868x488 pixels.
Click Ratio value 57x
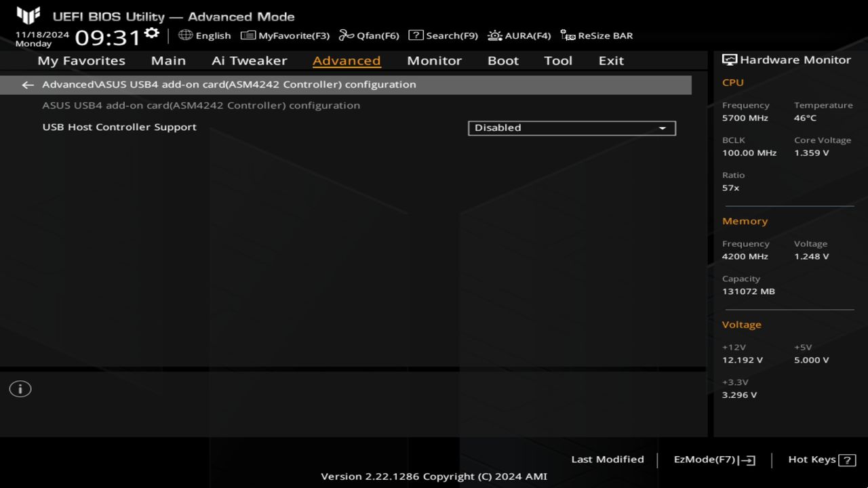(730, 188)
